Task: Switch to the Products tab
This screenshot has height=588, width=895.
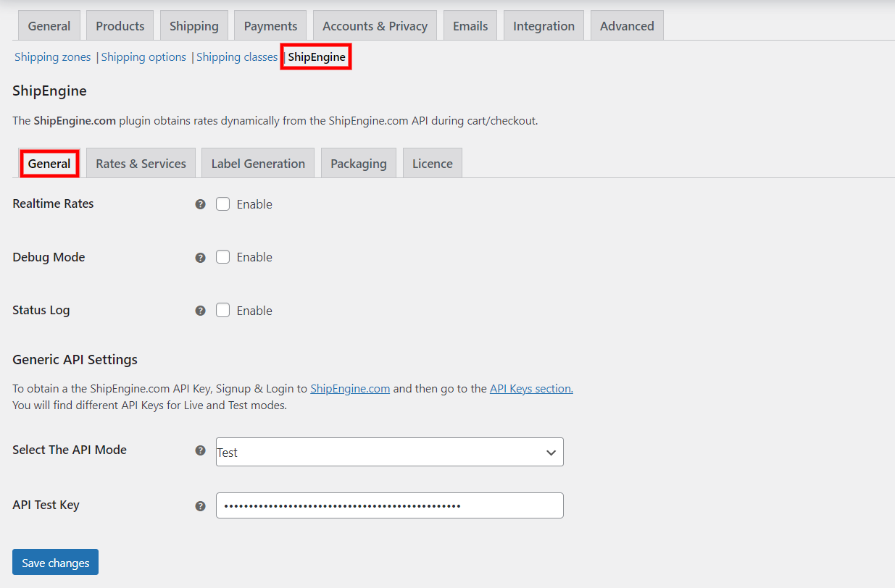Action: (x=120, y=26)
